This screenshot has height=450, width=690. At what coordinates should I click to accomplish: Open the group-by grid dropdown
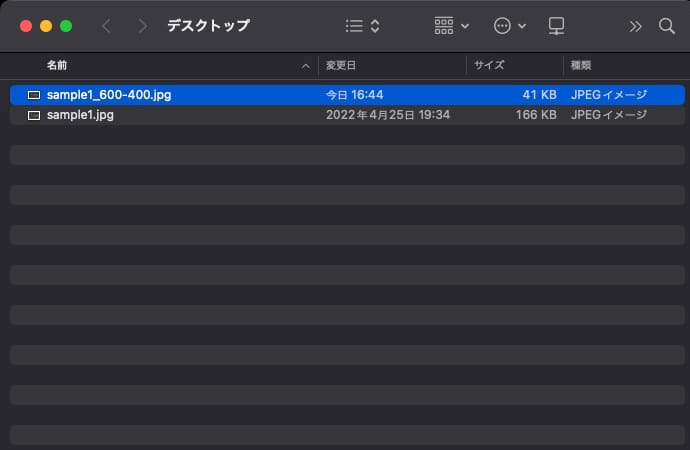451,26
